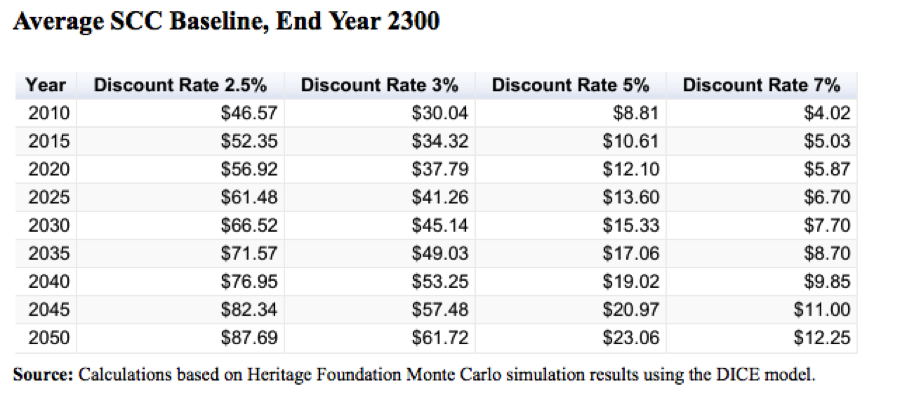Screen dimensions: 900x399
Task: Select the Source citation text
Action: click(x=414, y=375)
